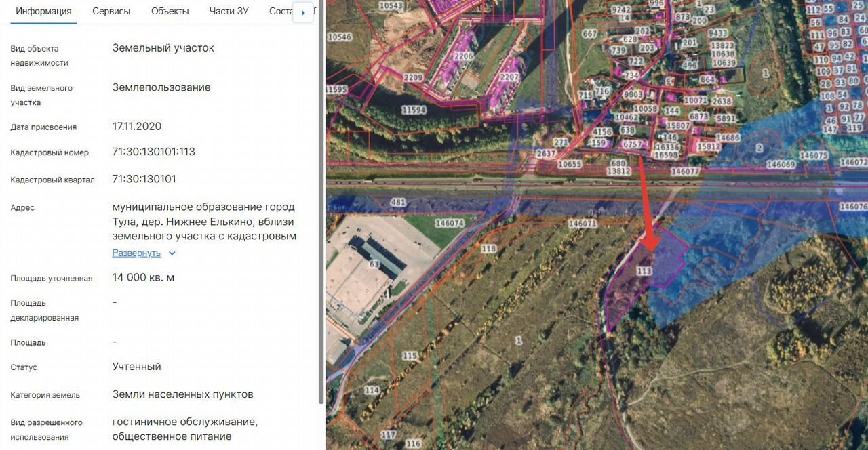Select parcel 146074 on the map
The image size is (868, 450).
click(450, 223)
